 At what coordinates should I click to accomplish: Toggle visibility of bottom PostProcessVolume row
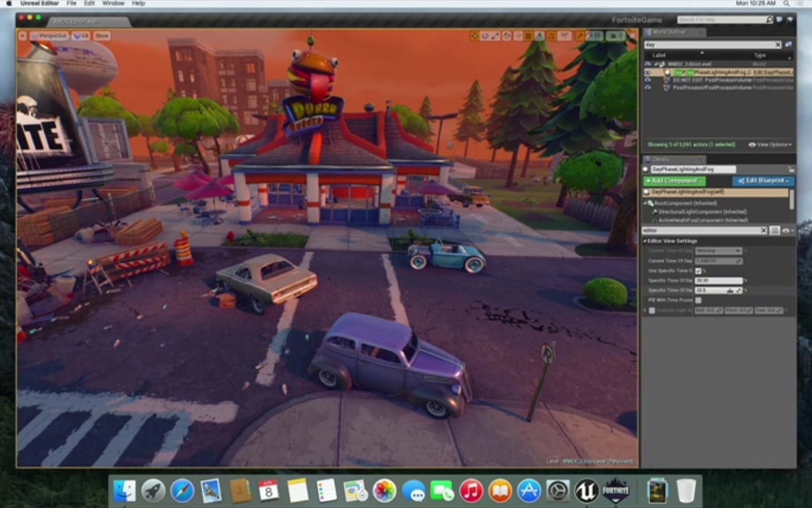point(648,87)
